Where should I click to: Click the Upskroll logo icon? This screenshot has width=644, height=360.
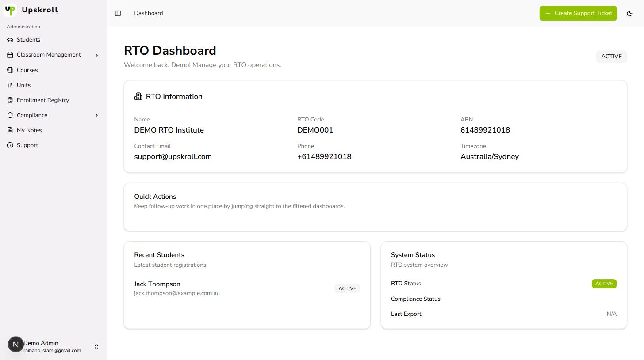(10, 10)
